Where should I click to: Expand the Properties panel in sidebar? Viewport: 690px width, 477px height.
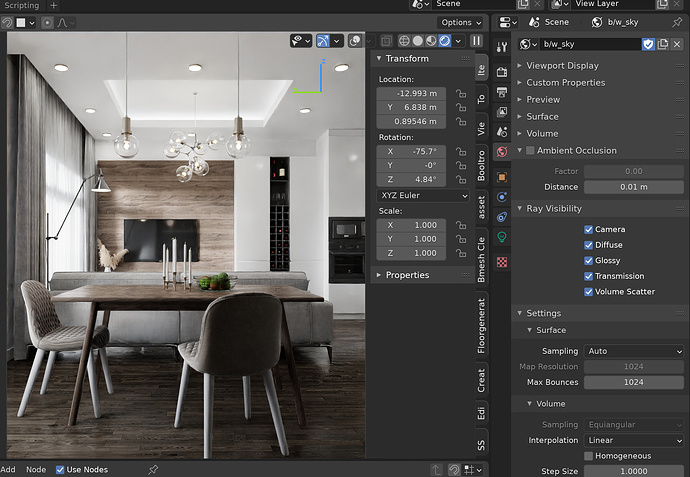coord(378,275)
